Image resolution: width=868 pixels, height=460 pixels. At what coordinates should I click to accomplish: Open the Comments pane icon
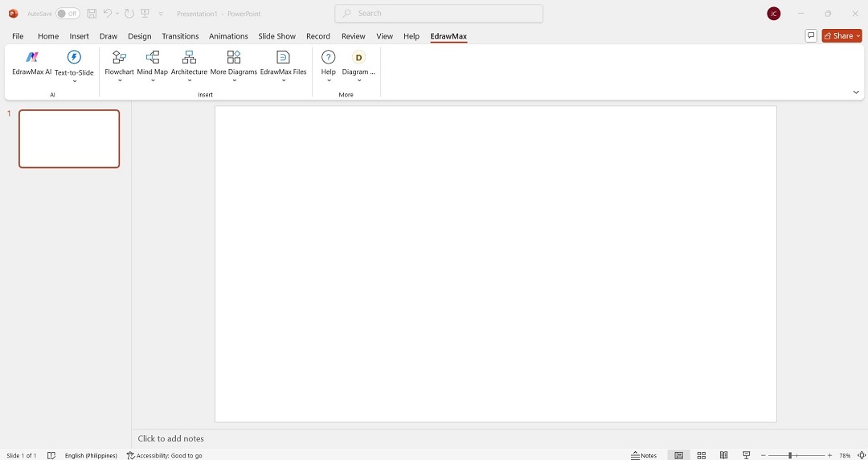[811, 35]
